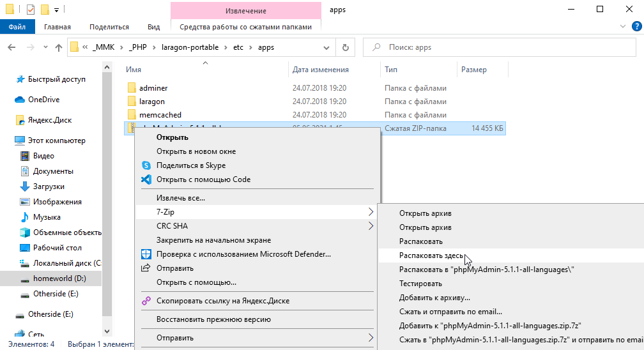
Task: Open the 'Файл' menu
Action: [17, 27]
